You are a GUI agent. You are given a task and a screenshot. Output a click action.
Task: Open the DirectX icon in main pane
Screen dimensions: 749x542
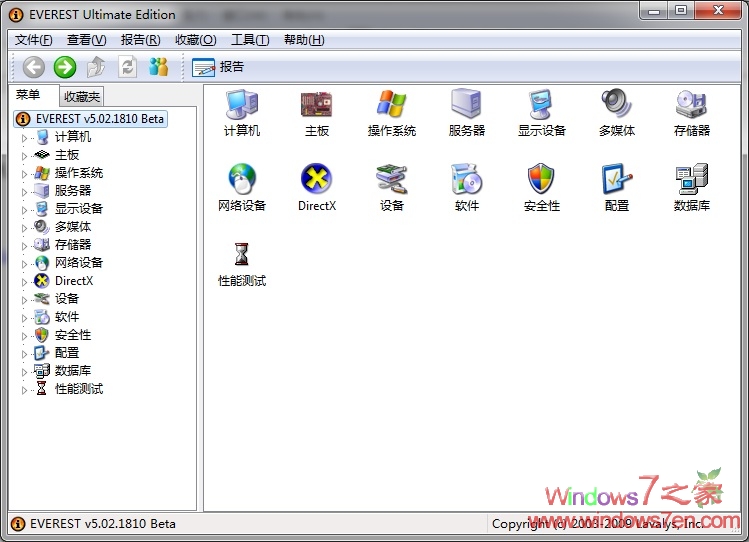pos(316,178)
